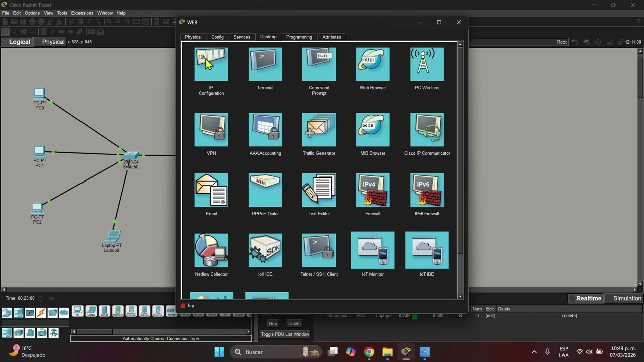The width and height of the screenshot is (644, 362).
Task: Pick the PC device from the palette
Action: (x=77, y=311)
